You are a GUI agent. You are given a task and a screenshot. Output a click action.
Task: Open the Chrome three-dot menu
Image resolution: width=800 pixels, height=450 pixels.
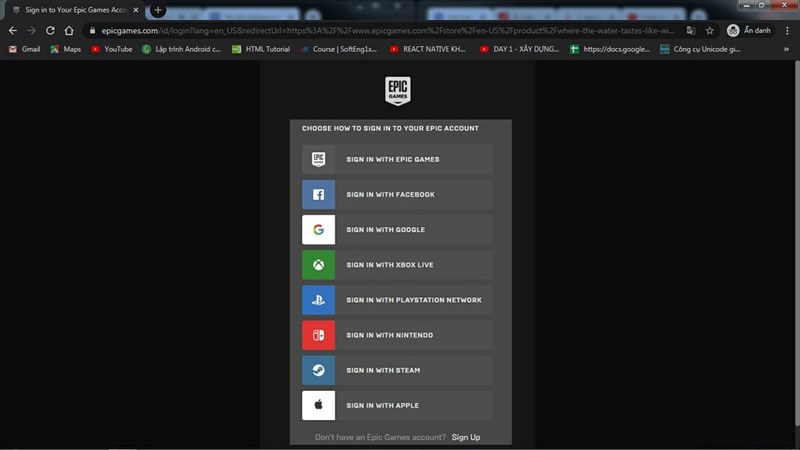click(x=787, y=31)
